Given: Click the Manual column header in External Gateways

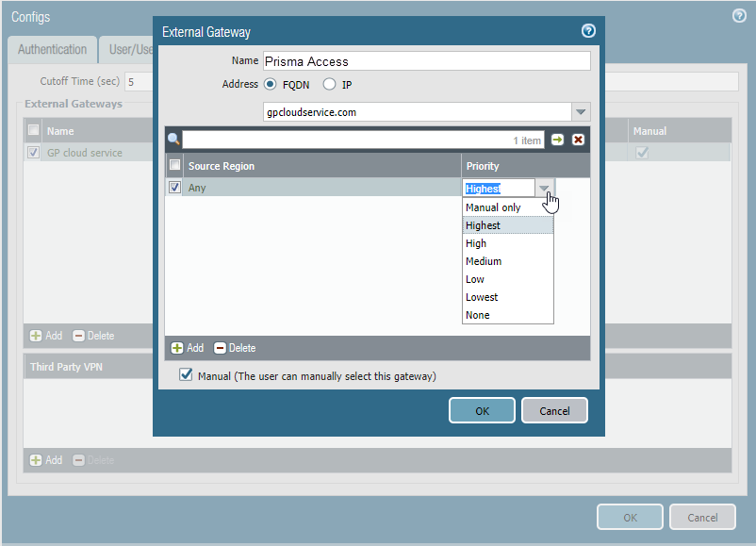Looking at the screenshot, I should (680, 131).
